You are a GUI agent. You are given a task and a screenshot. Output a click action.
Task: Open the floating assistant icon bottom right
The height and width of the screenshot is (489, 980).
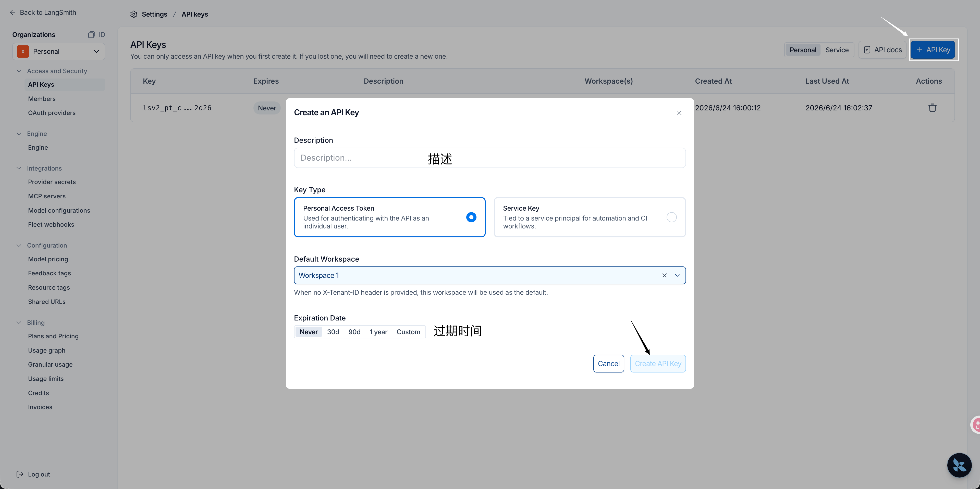point(959,465)
